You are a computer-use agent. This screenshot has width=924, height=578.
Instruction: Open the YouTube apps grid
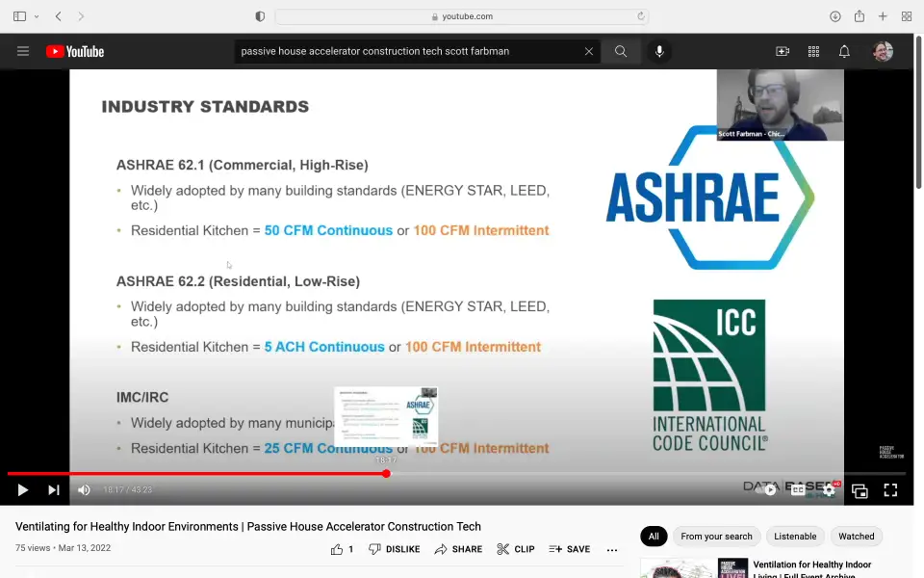813,52
